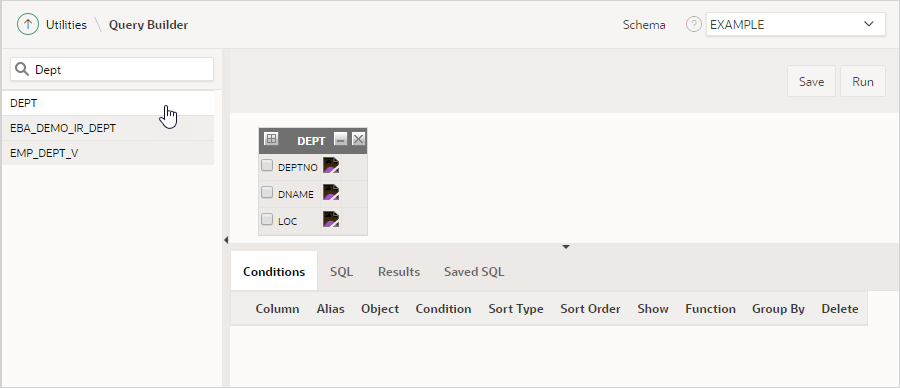The image size is (900, 388).
Task: Collapse the bottom panel with down arrow
Action: (x=565, y=247)
